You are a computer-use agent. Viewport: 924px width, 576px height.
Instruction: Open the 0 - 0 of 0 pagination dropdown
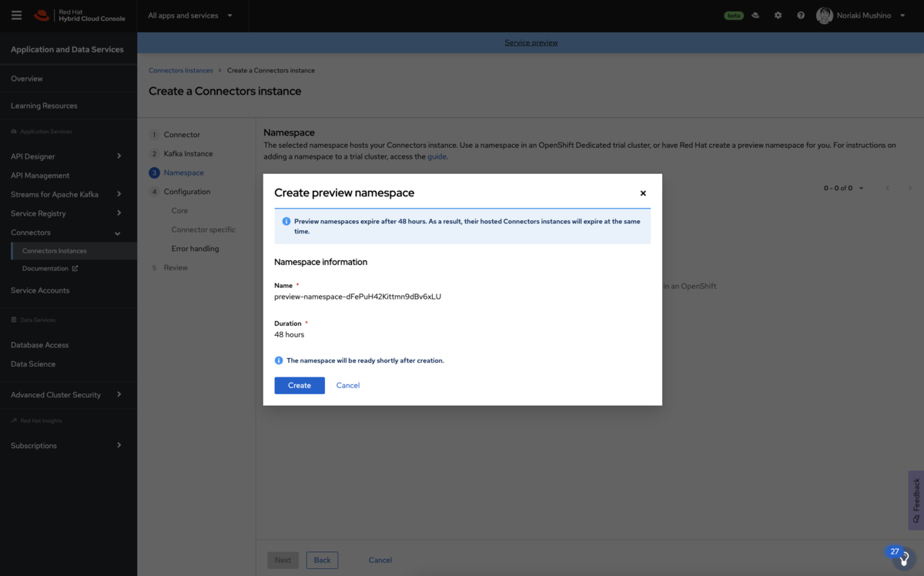844,188
